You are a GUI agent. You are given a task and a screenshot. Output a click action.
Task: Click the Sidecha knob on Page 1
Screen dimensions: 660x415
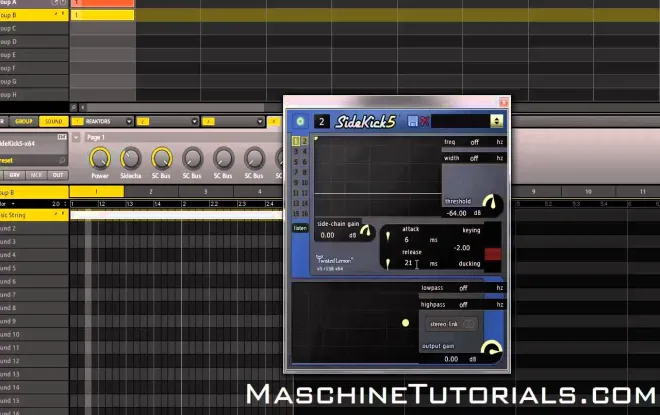point(130,159)
